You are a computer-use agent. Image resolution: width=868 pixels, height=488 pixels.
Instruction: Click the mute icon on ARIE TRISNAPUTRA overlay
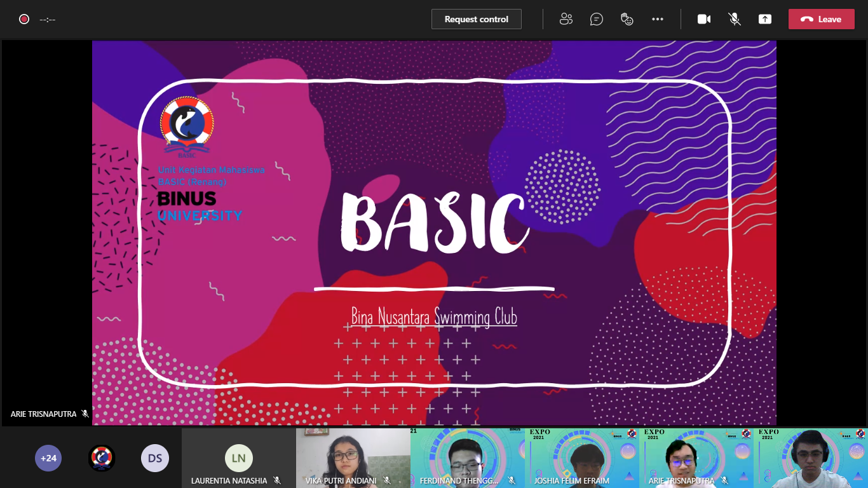(x=85, y=414)
